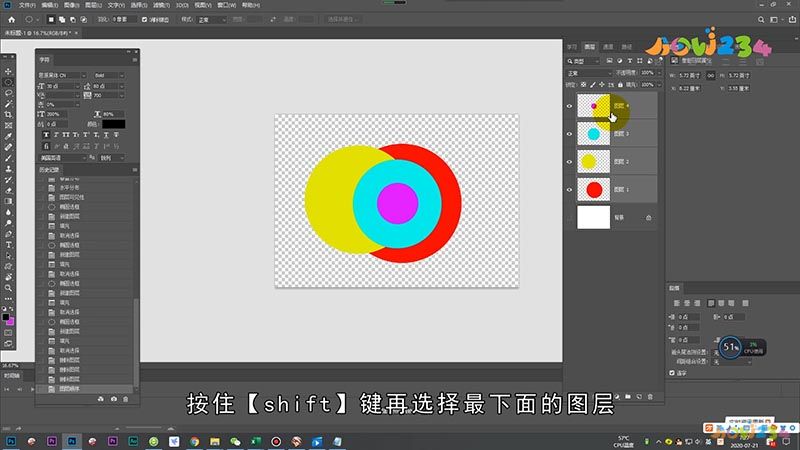800x450 pixels.
Task: Hide the layer showing the red circle
Action: [569, 190]
